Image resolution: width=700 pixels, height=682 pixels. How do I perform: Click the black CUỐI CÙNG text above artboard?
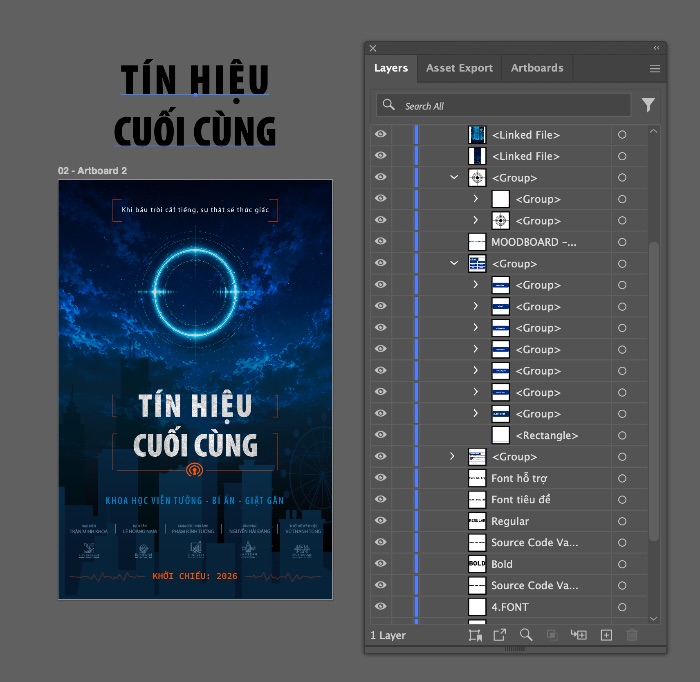(x=195, y=130)
